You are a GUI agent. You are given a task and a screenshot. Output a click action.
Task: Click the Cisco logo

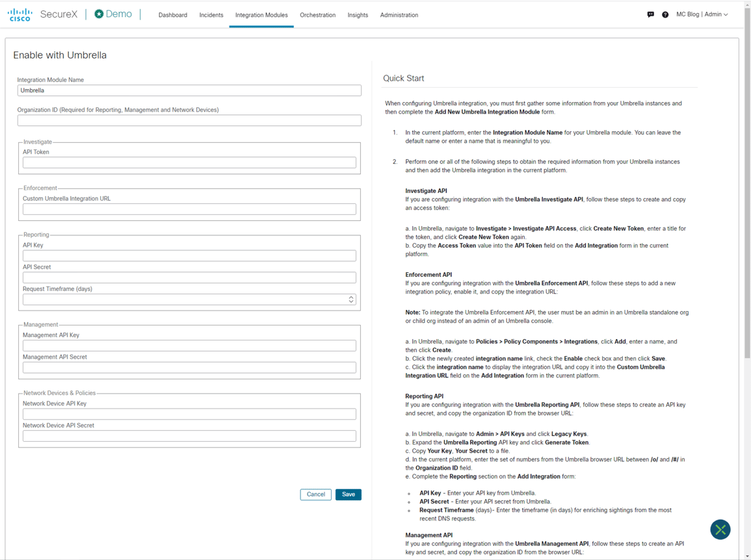pyautogui.click(x=20, y=14)
